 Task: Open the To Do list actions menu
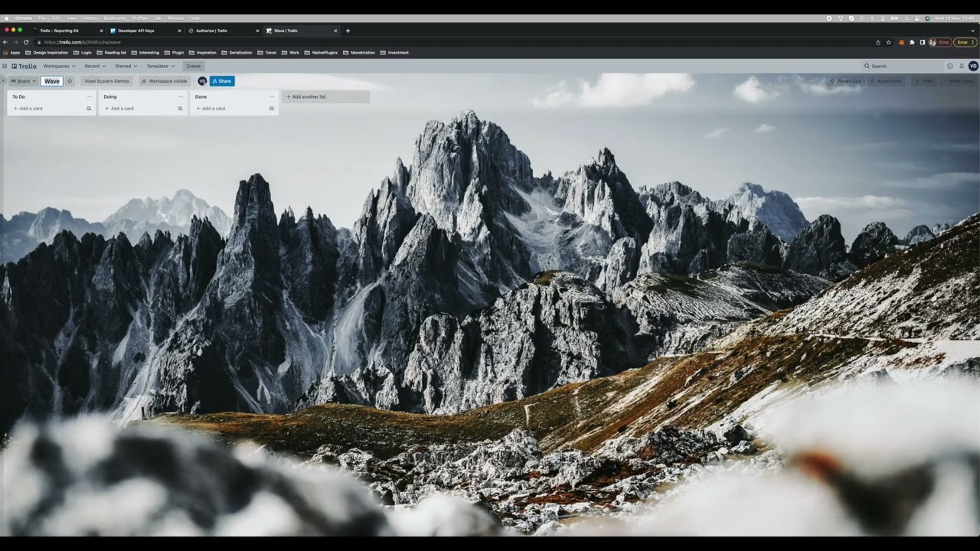tap(89, 96)
